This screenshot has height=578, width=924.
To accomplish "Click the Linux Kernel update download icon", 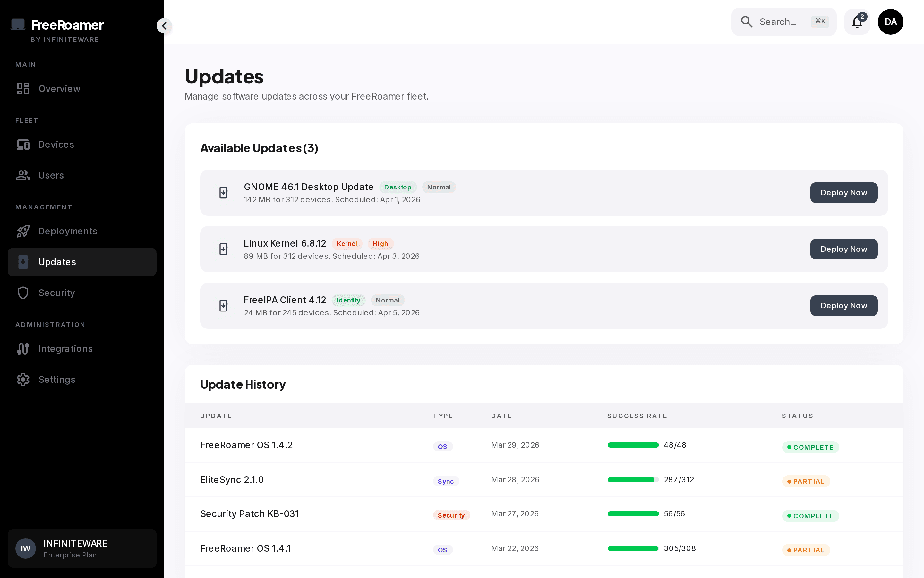I will [223, 249].
